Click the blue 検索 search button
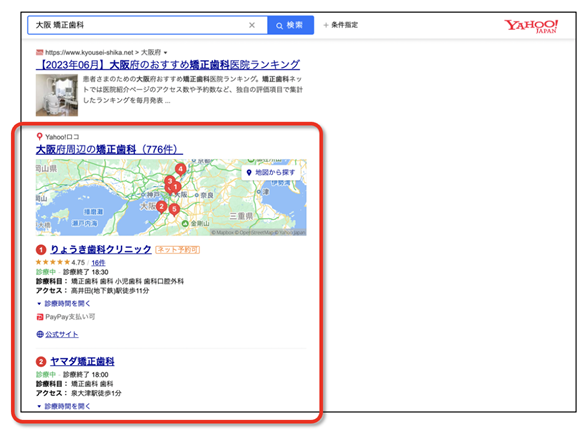586x436 pixels. tap(290, 25)
